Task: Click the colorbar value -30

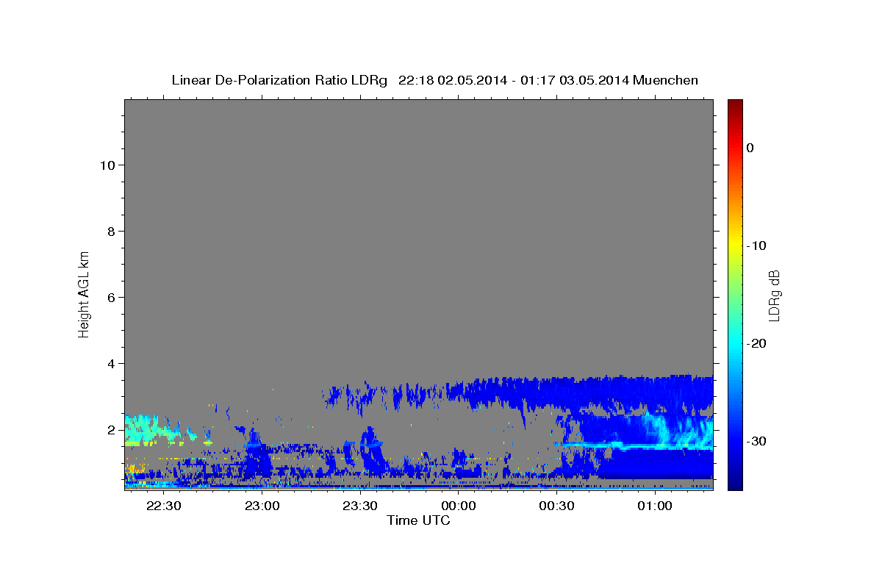Action: click(756, 441)
